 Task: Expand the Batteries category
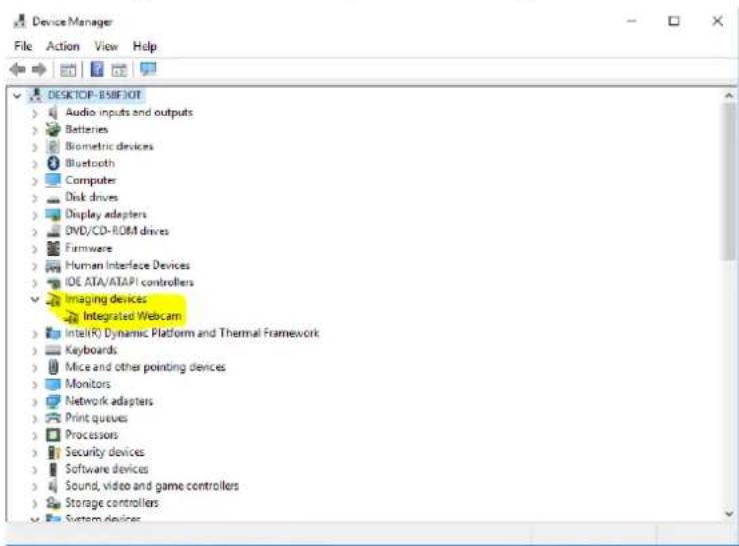pos(34,130)
